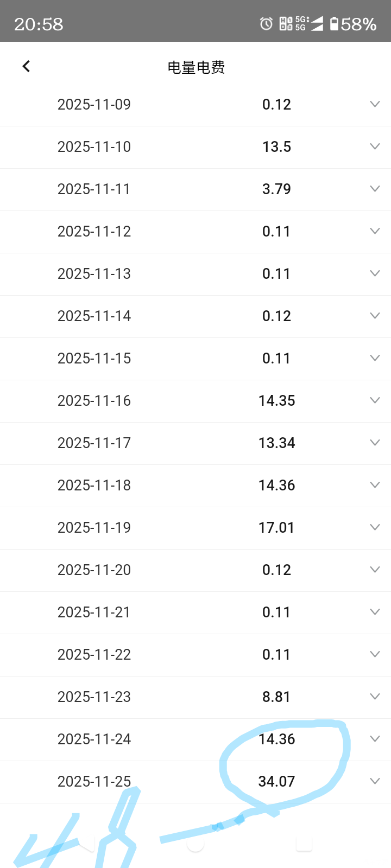Tap the 13.34 value for 2025-11-17
Screen dimensions: 391x868
click(276, 443)
